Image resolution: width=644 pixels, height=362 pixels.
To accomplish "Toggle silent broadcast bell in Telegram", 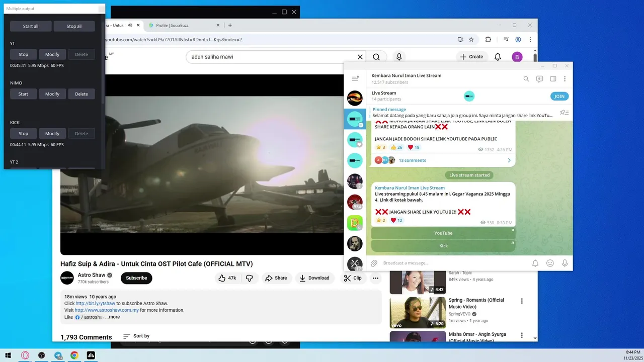I will (x=535, y=263).
